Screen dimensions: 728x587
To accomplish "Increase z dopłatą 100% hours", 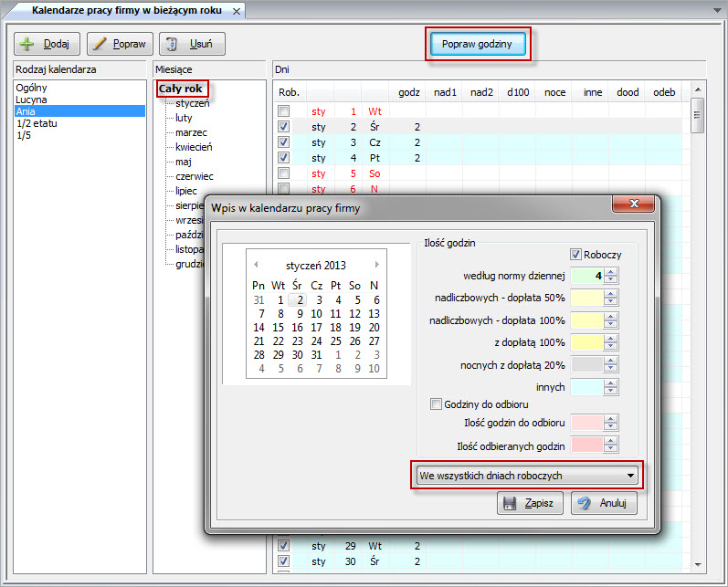I will (610, 339).
